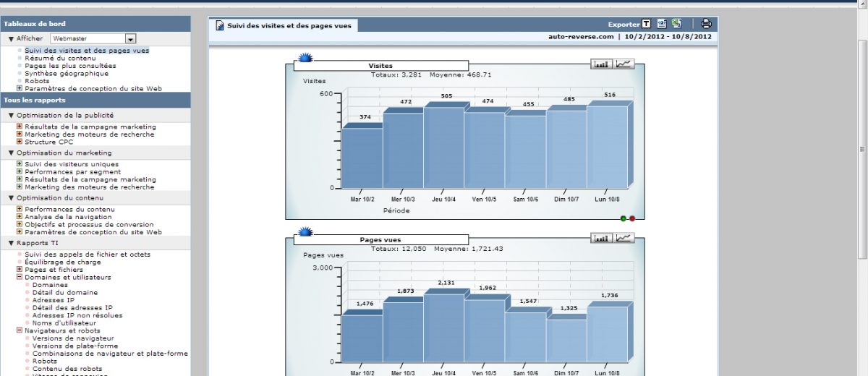Click the red dot under Visites chart

pyautogui.click(x=632, y=218)
